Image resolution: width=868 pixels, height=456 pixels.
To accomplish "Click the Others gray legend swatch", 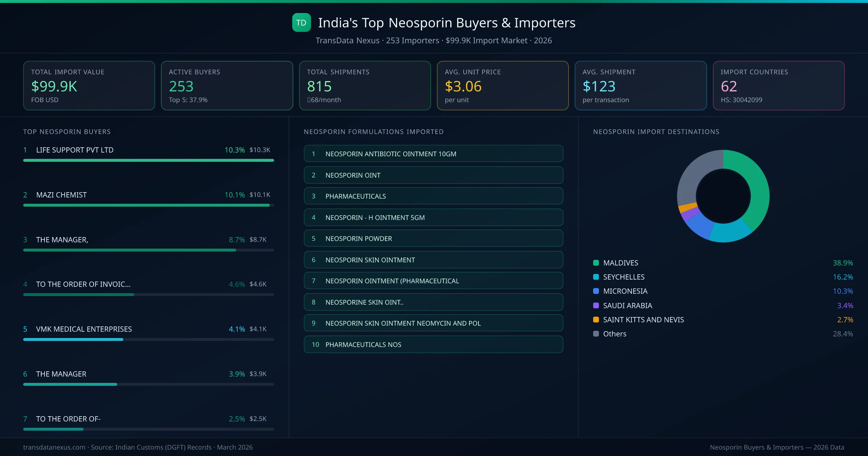I will (x=596, y=334).
